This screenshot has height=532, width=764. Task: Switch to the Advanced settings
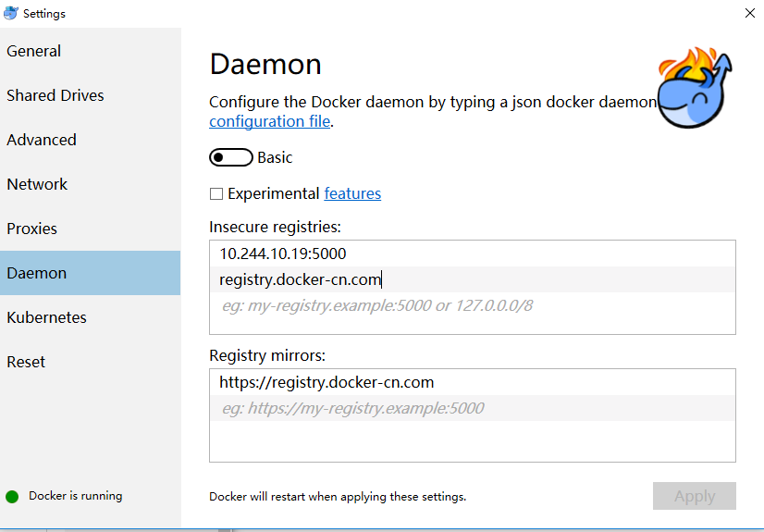90,140
